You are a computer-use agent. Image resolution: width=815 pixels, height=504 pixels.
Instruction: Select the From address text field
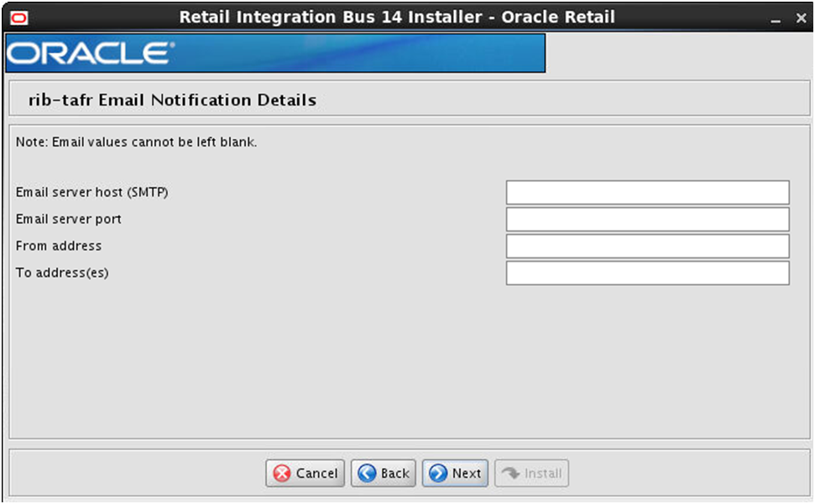(648, 247)
